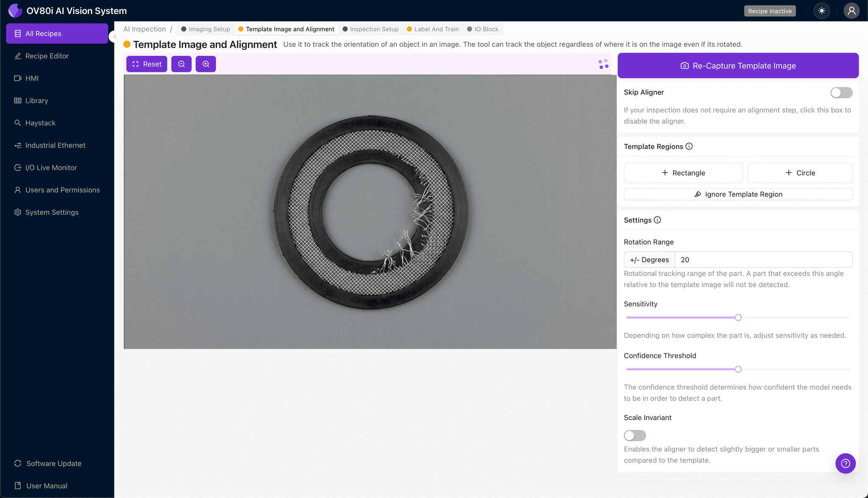This screenshot has width=868, height=498.
Task: Open the user profile avatar
Action: tap(851, 11)
